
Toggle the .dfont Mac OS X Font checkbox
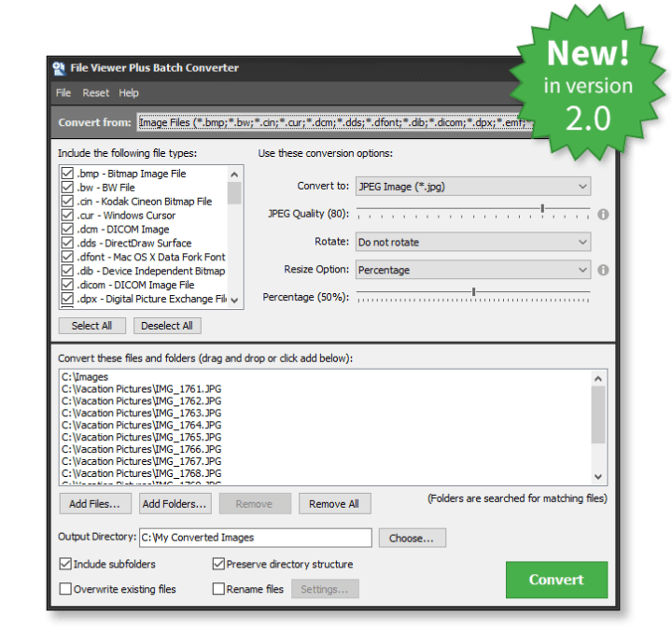[x=67, y=257]
